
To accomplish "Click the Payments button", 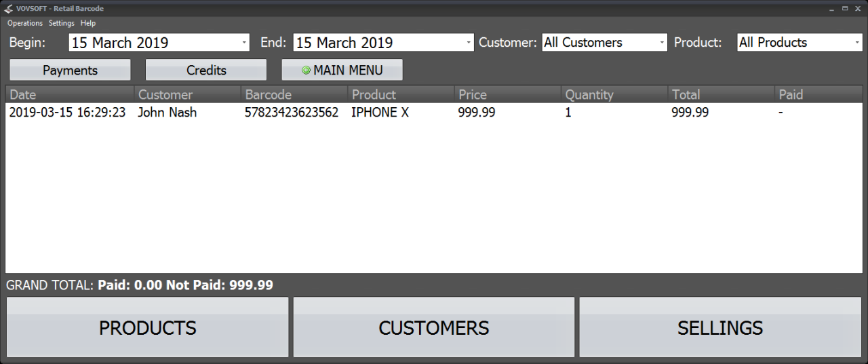I will (70, 70).
